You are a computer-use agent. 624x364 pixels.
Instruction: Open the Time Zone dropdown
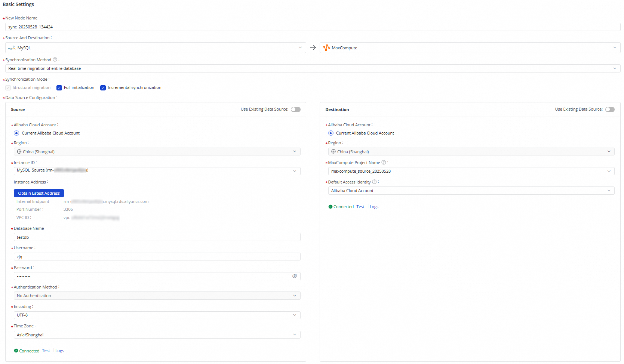coord(157,335)
